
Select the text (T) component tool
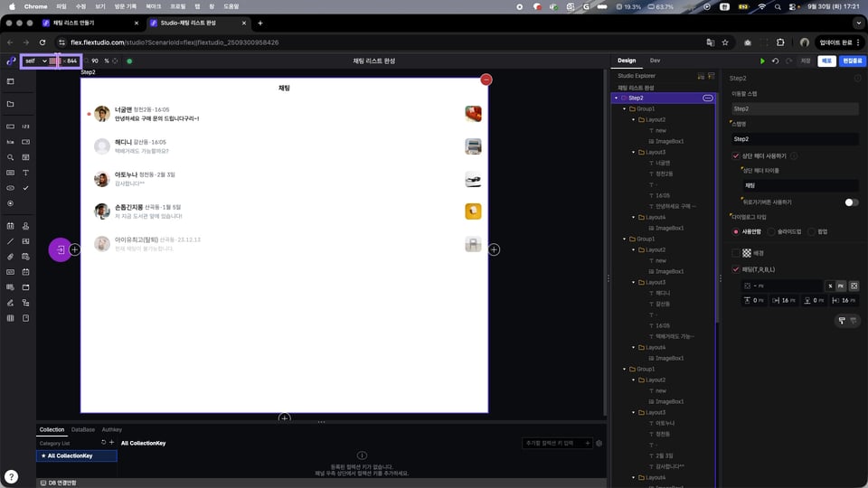25,173
